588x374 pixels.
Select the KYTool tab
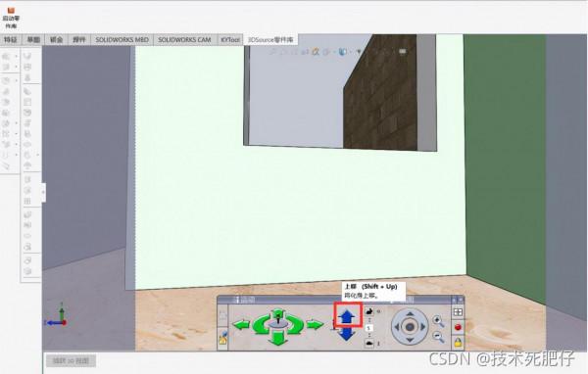point(230,40)
